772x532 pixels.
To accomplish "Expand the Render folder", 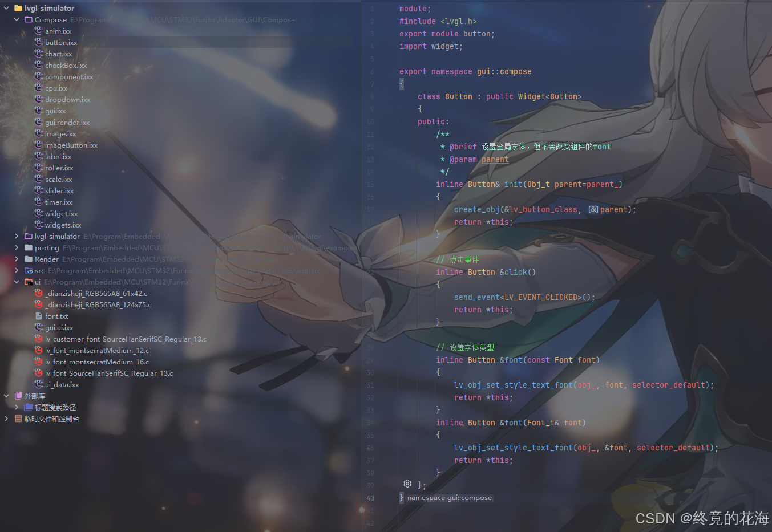I will coord(17,259).
